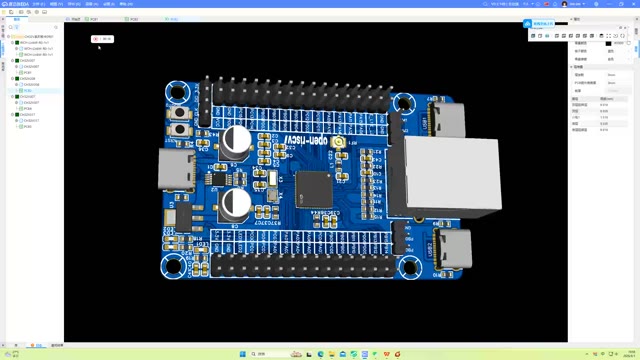Select the fifth of the six board-side view icons
This screenshot has height=360, width=640.
(x=584, y=36)
